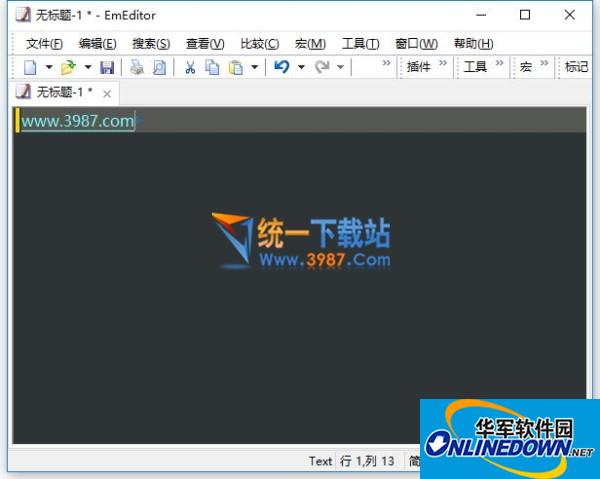Image resolution: width=600 pixels, height=479 pixels.
Task: Expand the Undo history dropdown arrow
Action: point(302,67)
